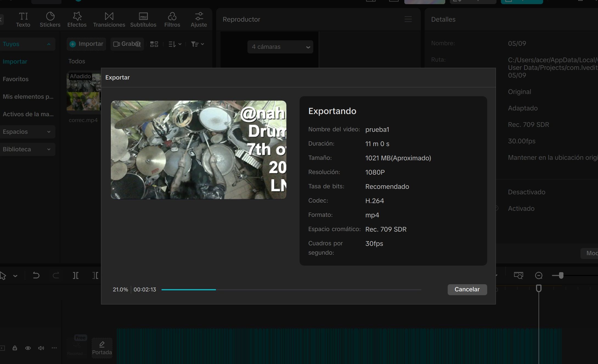Click the Importar button

pos(86,44)
